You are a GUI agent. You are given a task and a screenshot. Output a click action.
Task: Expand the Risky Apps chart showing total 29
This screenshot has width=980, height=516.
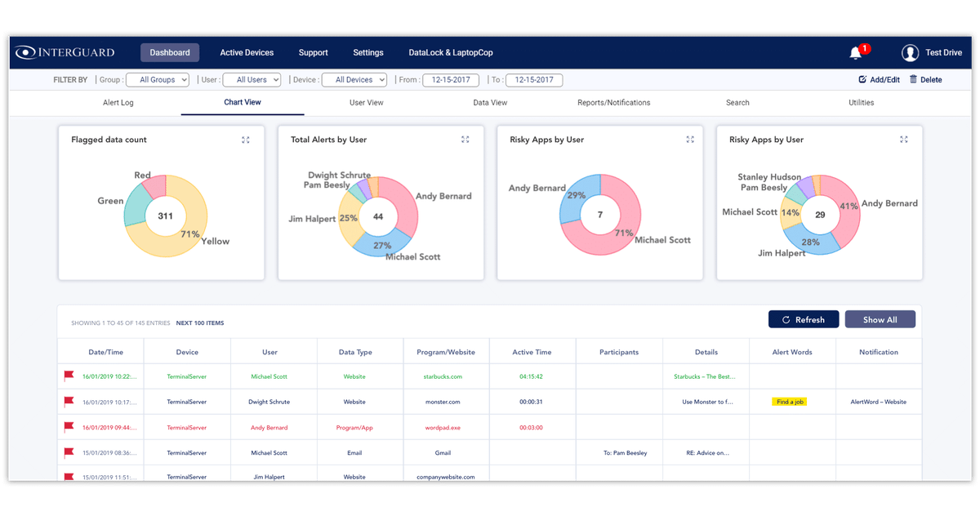[x=904, y=140]
